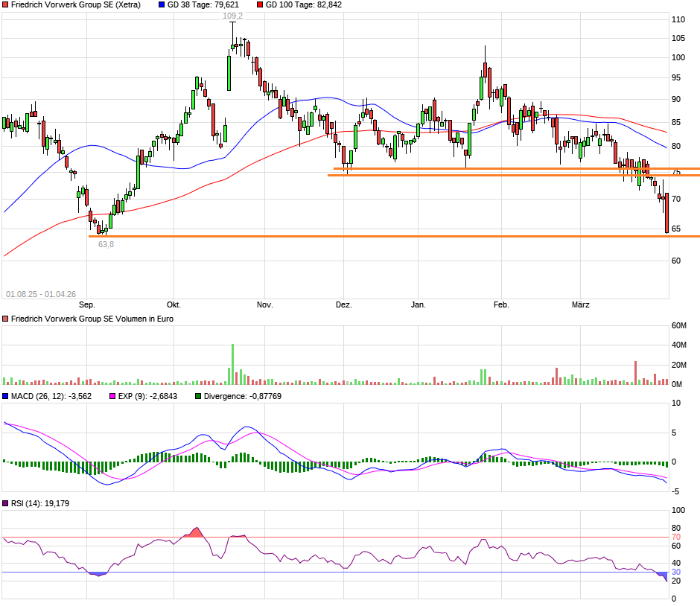Viewport: 700px width, 606px height.
Task: Click the Jan. month label on the time axis
Action: point(419,305)
